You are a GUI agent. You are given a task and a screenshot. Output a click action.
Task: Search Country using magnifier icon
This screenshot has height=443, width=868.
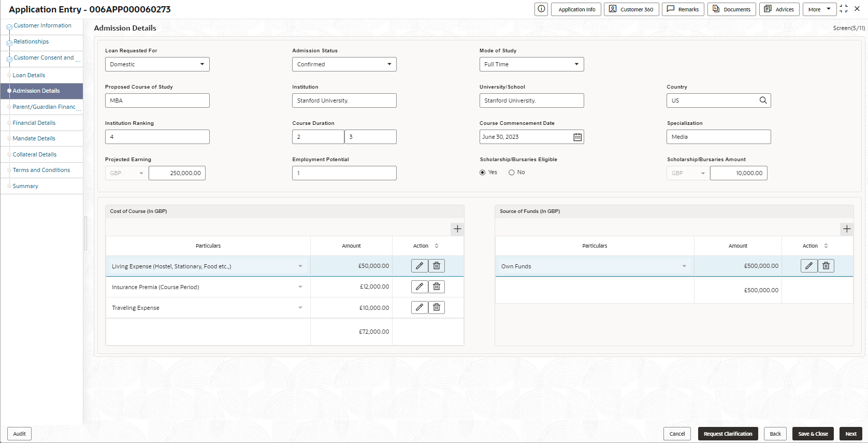[x=763, y=101]
